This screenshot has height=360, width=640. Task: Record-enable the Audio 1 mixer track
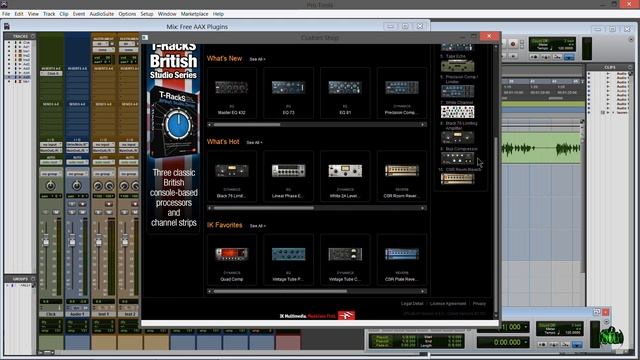click(x=82, y=204)
